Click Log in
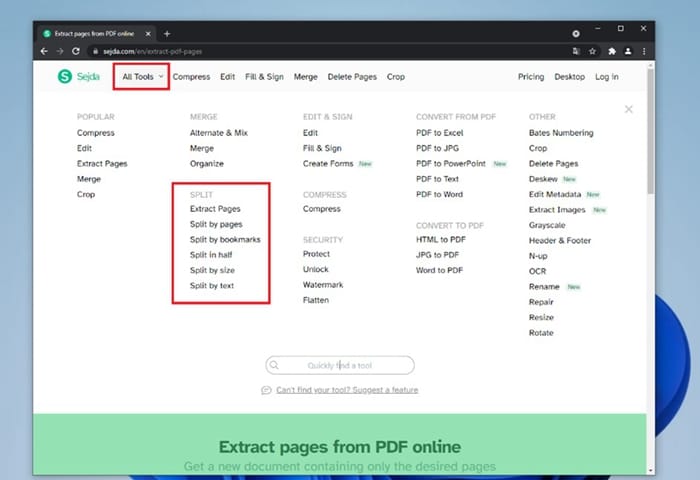Screen dimensions: 700x480 (607, 77)
